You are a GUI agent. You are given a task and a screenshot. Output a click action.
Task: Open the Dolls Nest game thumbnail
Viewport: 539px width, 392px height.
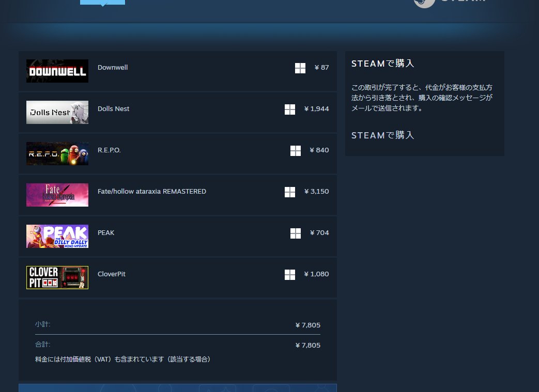pyautogui.click(x=57, y=113)
